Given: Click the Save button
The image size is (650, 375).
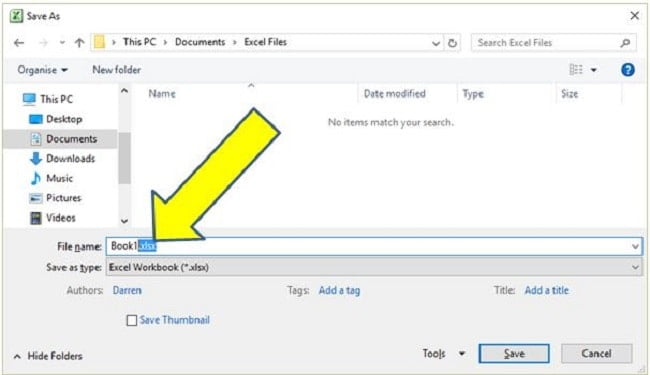Looking at the screenshot, I should [514, 354].
